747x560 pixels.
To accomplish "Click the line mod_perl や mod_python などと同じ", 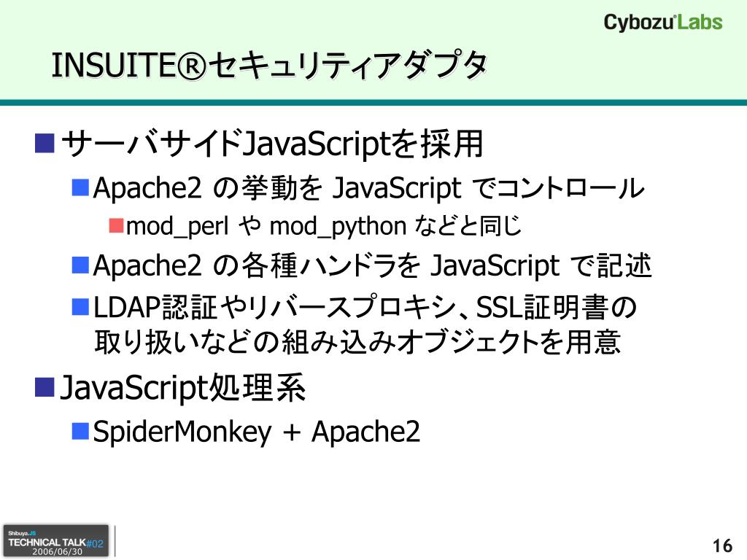I will point(324,226).
